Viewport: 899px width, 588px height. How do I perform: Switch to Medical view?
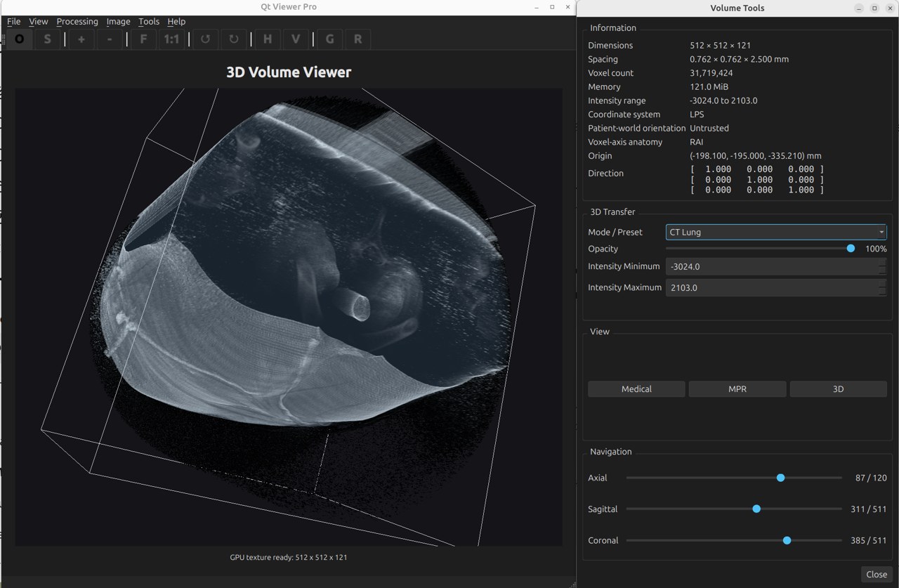click(636, 389)
